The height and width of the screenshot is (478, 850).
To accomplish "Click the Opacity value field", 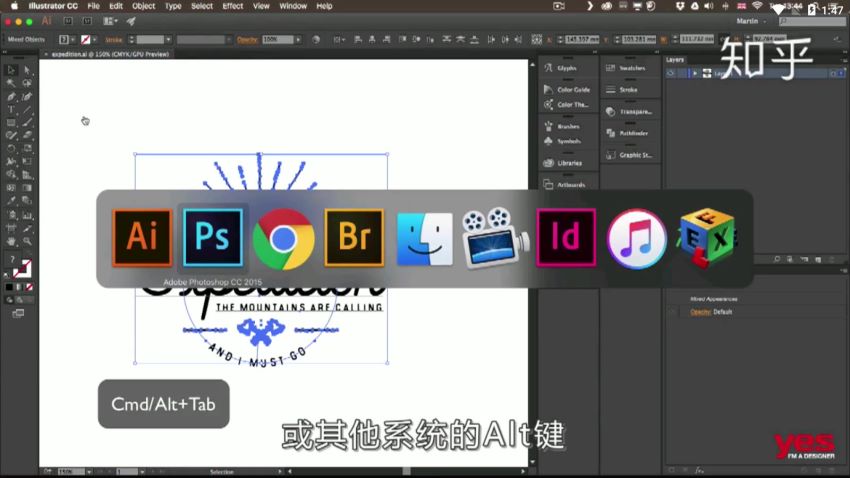I will (x=278, y=40).
